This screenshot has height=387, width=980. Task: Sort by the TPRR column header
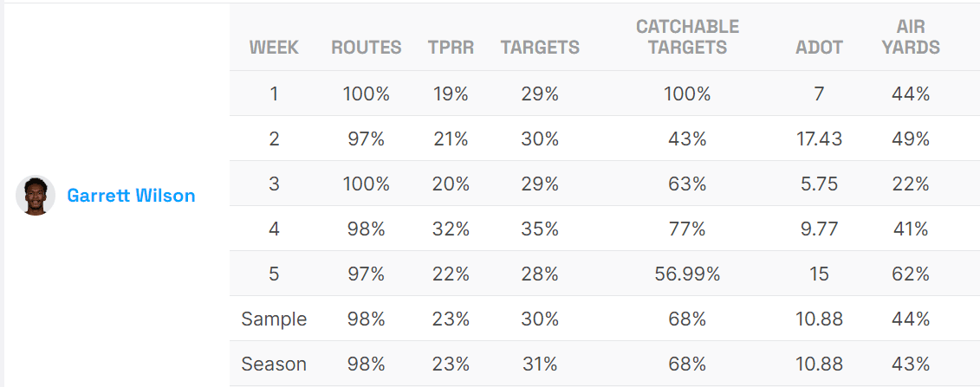451,48
